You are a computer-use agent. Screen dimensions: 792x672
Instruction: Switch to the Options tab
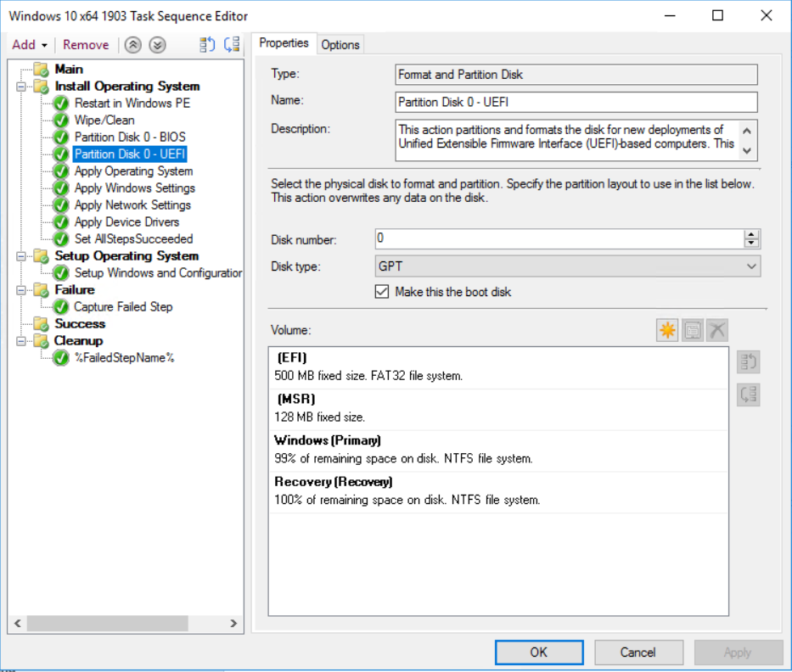point(340,45)
